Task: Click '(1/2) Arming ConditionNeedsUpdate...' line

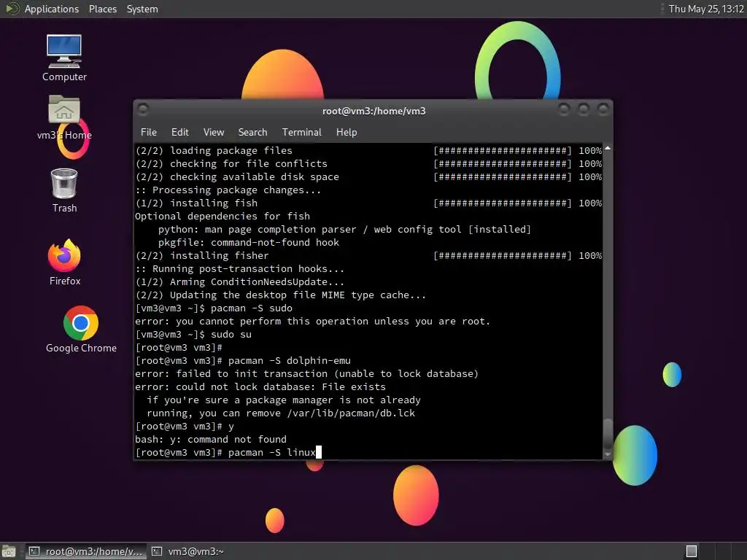Action: click(239, 282)
